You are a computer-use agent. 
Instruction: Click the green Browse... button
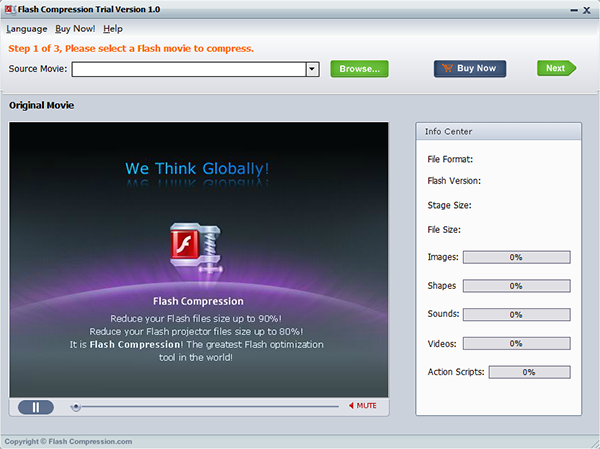pyautogui.click(x=359, y=69)
